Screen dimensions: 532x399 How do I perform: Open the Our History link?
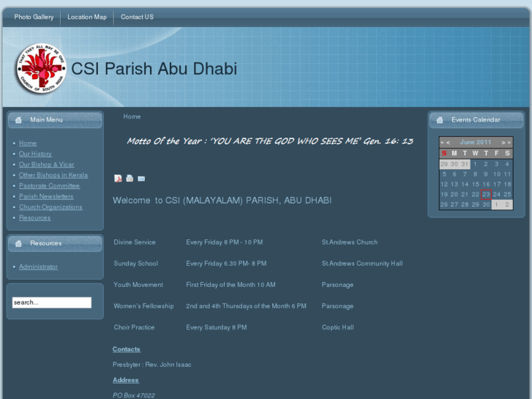click(x=35, y=154)
